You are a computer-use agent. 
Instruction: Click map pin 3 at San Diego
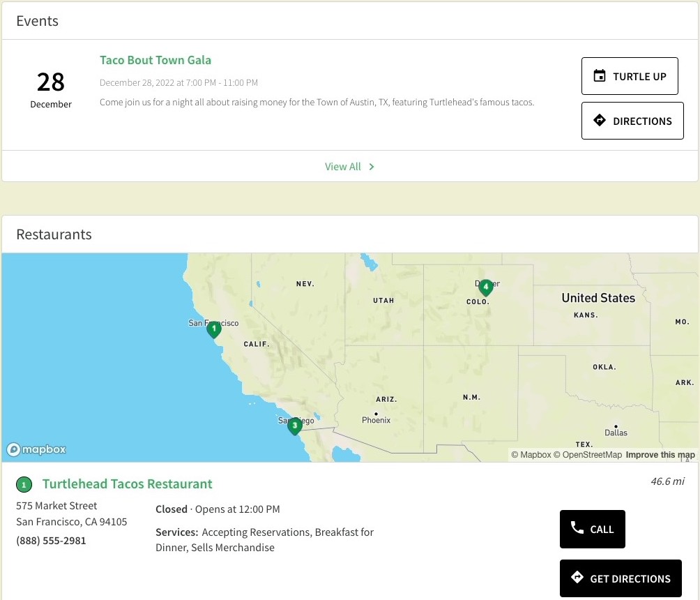[294, 426]
